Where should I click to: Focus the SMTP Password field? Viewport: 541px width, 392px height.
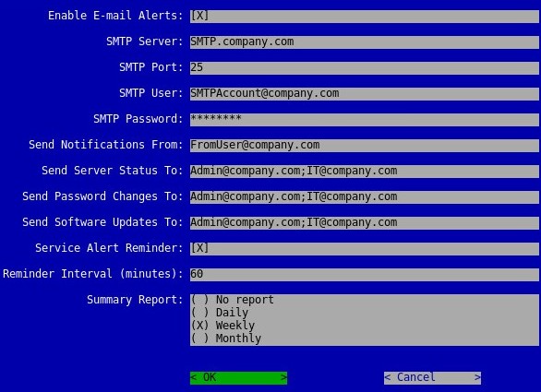tap(365, 120)
